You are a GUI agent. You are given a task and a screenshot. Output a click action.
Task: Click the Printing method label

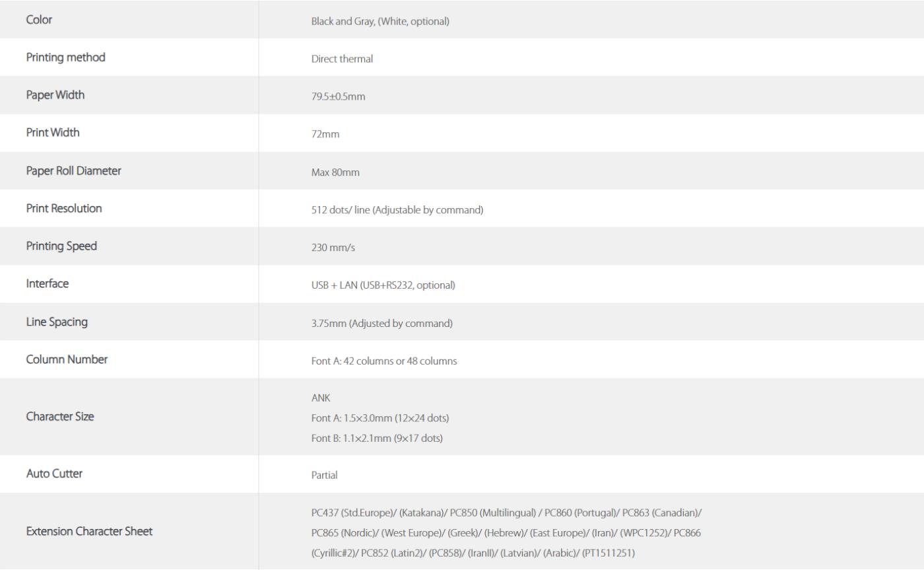tap(65, 57)
